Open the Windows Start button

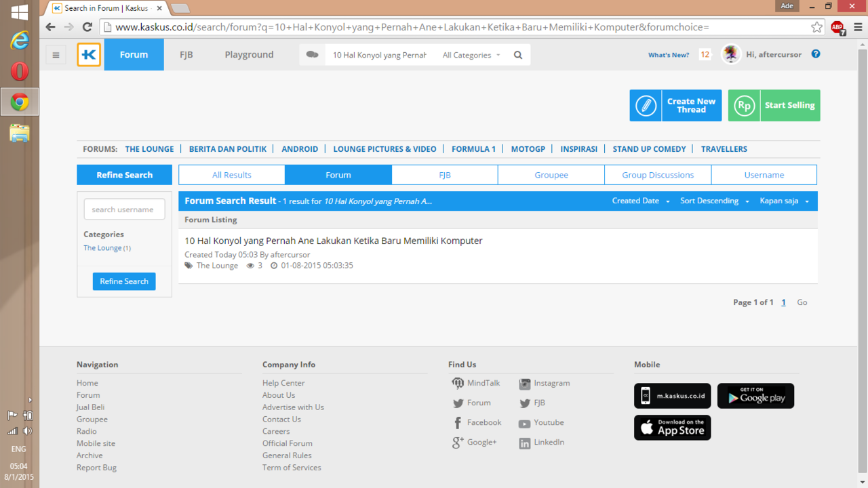tap(20, 12)
